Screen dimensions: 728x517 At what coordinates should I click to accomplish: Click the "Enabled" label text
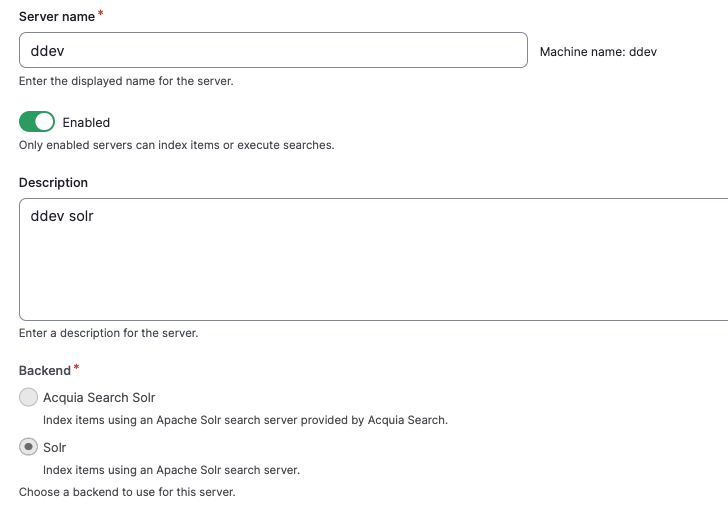pyautogui.click(x=86, y=123)
